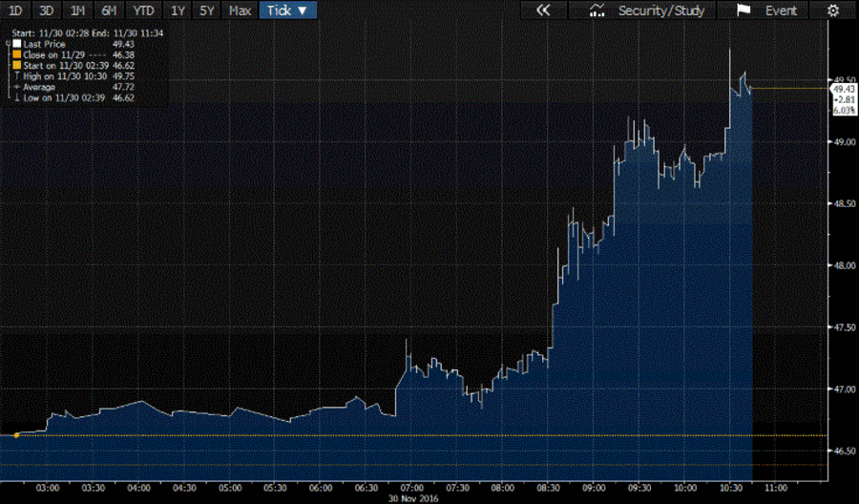
Task: Choose the YTD range tab
Action: (143, 10)
